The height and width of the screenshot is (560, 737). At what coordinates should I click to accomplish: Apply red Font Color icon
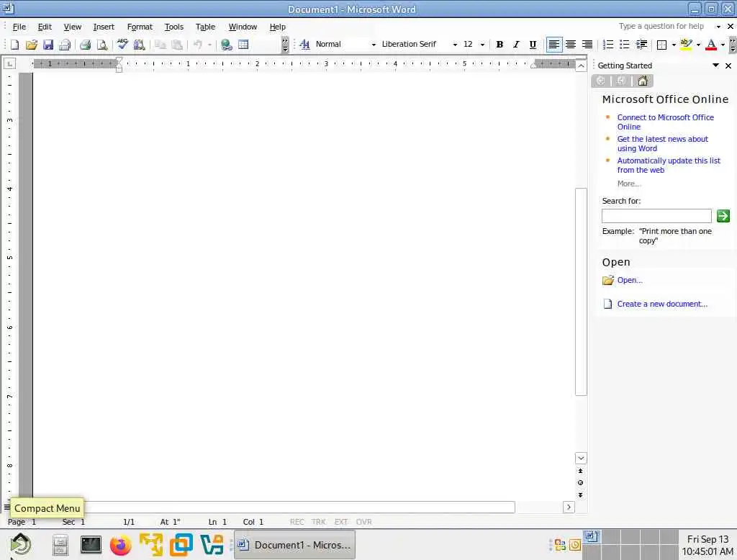coord(711,44)
